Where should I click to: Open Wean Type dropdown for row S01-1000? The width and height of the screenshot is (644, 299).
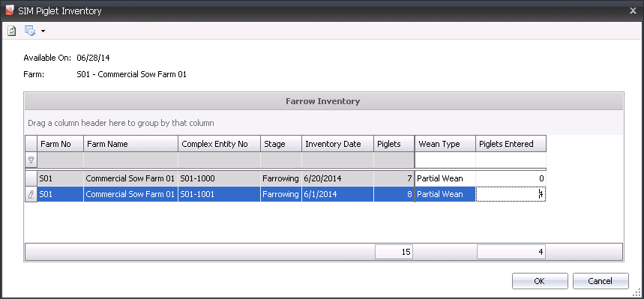click(445, 178)
